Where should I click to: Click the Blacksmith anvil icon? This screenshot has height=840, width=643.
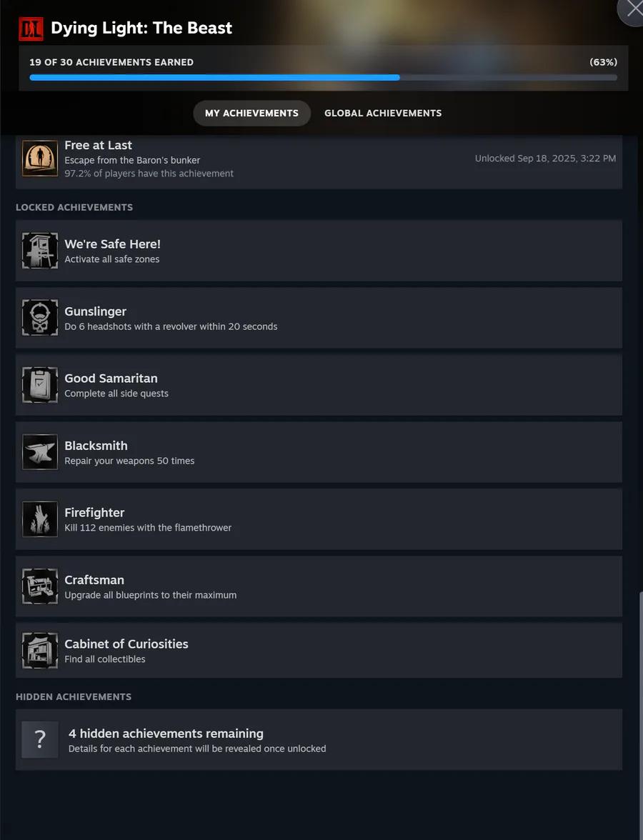[x=40, y=452]
